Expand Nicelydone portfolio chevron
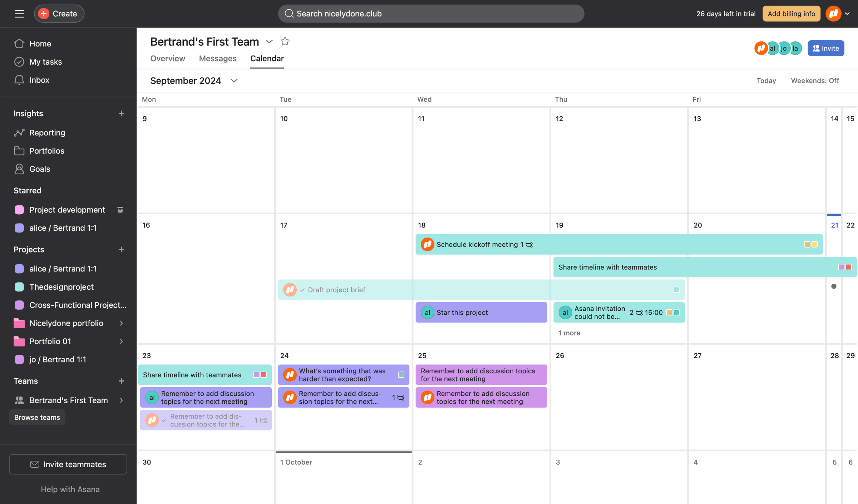 (x=122, y=323)
